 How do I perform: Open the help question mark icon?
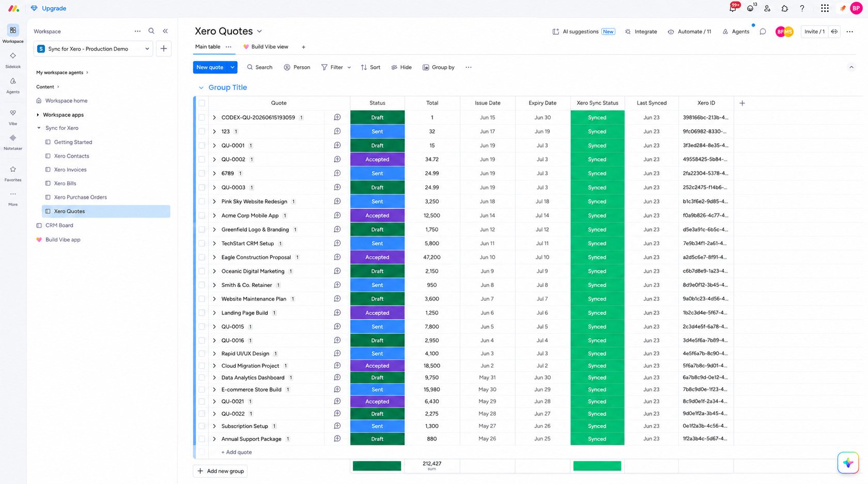click(x=802, y=8)
